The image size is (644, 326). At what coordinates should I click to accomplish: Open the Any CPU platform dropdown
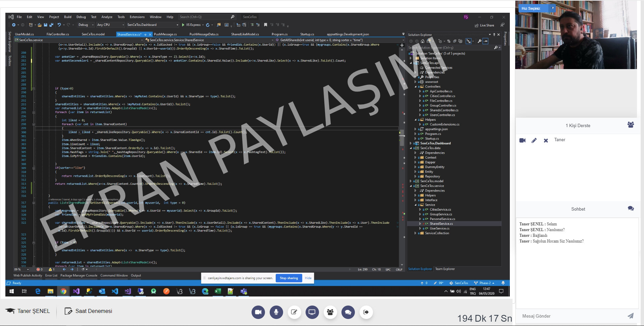click(x=111, y=25)
